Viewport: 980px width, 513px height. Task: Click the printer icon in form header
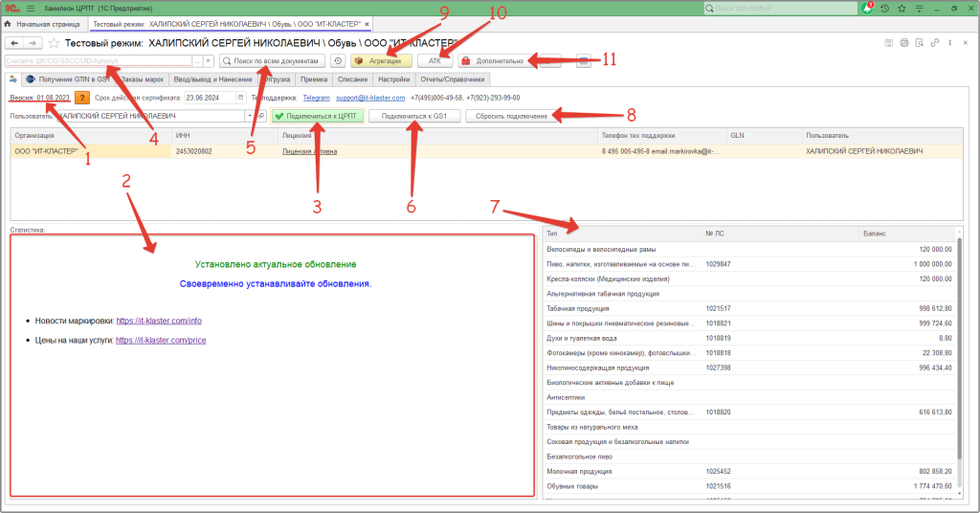click(x=903, y=42)
